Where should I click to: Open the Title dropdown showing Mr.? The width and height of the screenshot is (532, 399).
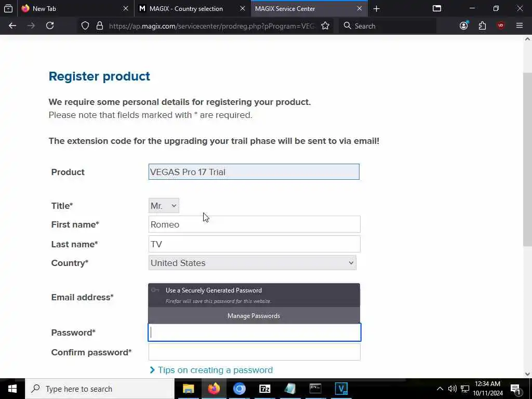[164, 206]
